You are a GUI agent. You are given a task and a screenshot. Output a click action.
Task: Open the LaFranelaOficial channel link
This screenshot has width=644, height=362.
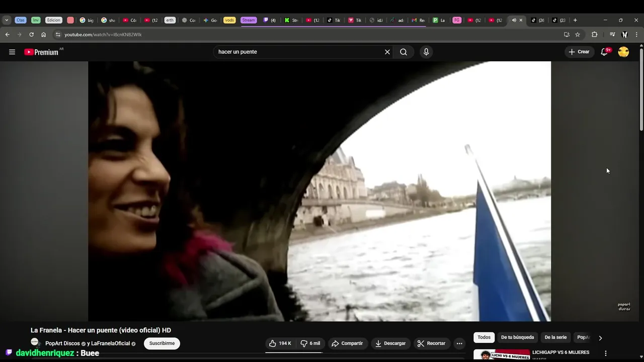(111, 343)
